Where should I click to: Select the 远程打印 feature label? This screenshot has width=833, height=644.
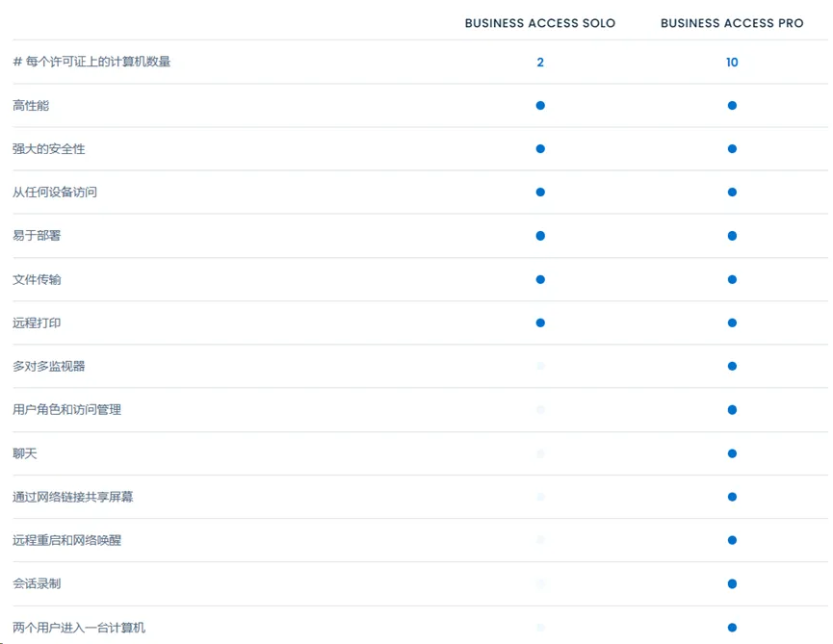[x=37, y=323]
